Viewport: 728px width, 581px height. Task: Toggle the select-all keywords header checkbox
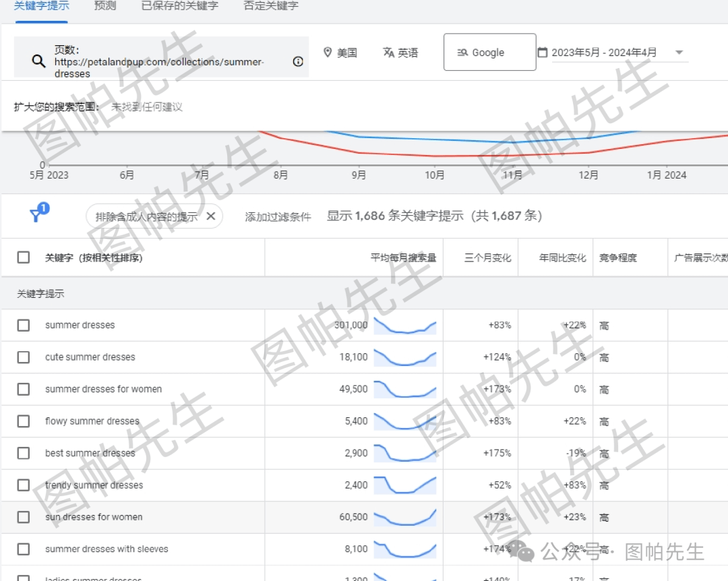(x=24, y=257)
